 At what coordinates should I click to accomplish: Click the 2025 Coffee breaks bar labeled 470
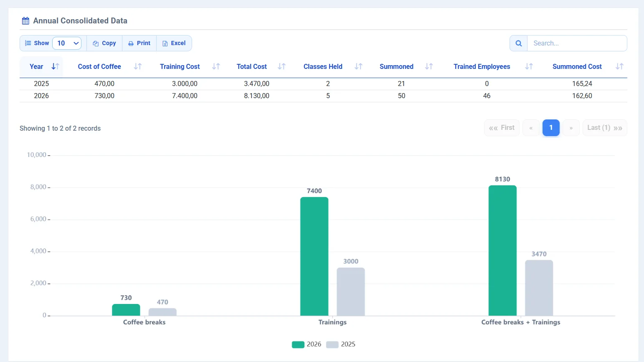click(x=162, y=312)
